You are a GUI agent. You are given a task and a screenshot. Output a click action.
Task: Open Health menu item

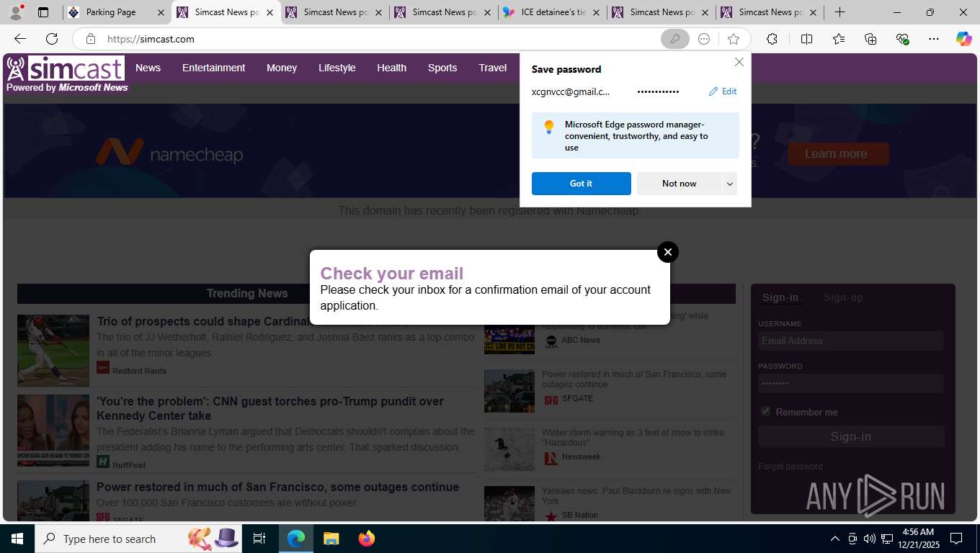[x=391, y=68]
